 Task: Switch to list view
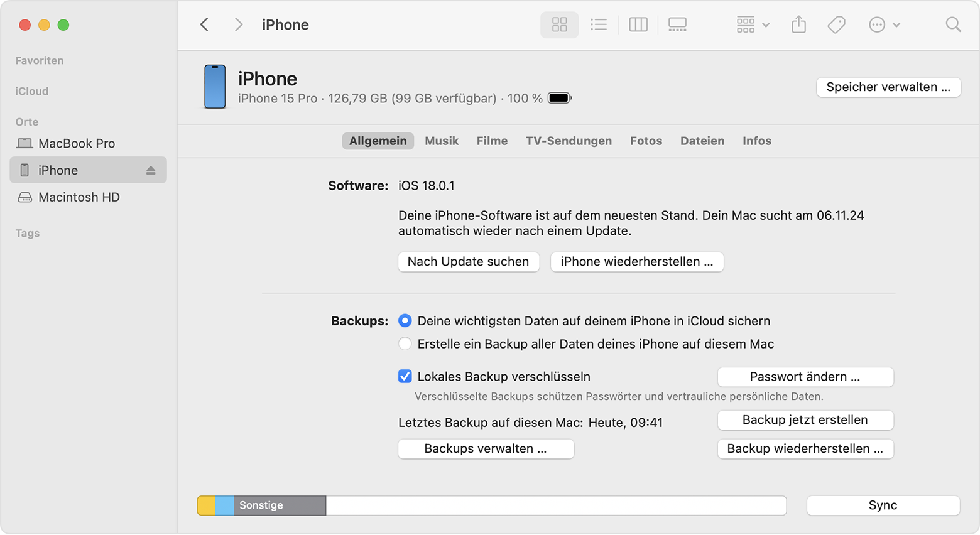pos(599,24)
